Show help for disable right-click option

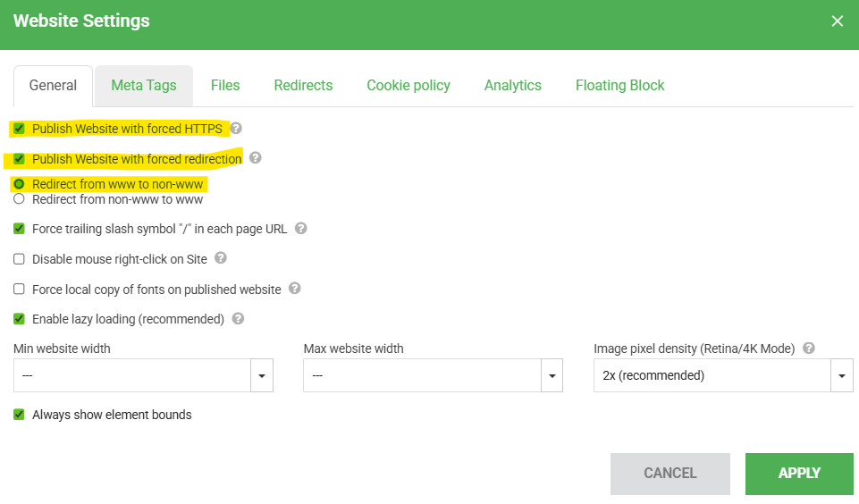tap(221, 258)
